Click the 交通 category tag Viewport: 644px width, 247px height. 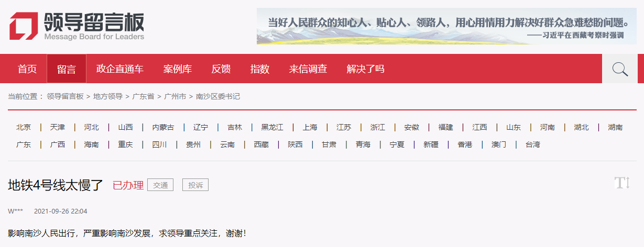(160, 185)
